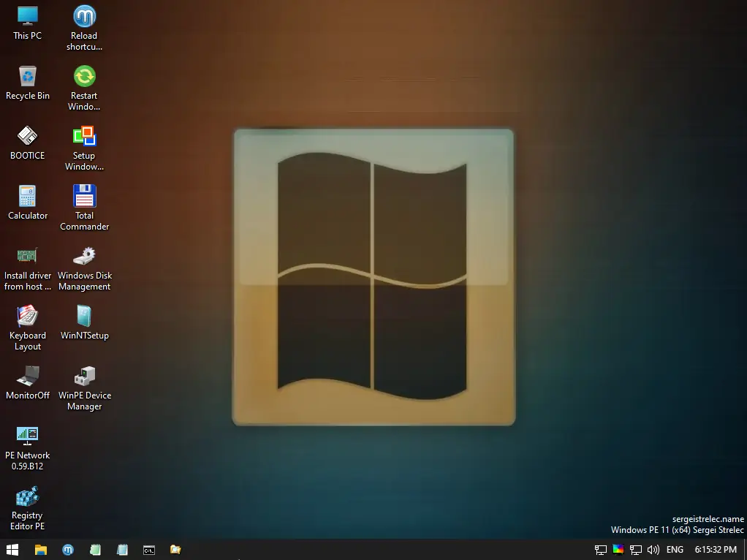Open the Start menu
The width and height of the screenshot is (747, 560).
[x=12, y=550]
